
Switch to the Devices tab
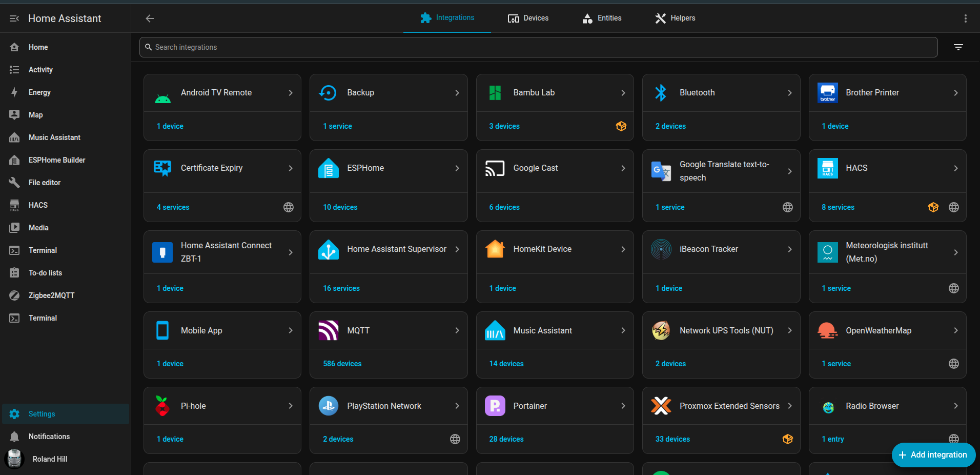coord(528,18)
